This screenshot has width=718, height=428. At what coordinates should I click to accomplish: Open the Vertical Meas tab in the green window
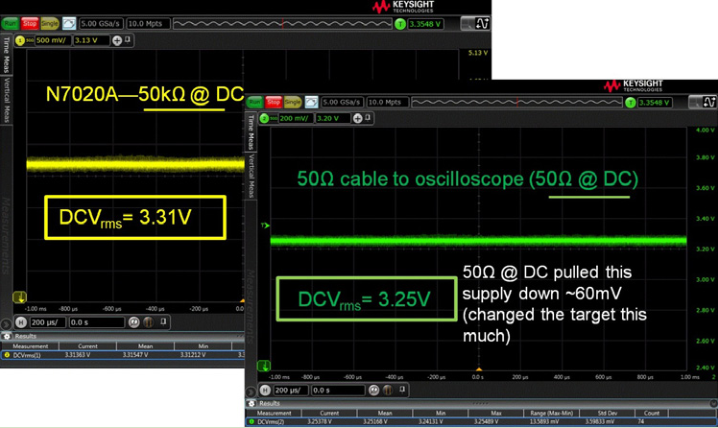coord(250,176)
